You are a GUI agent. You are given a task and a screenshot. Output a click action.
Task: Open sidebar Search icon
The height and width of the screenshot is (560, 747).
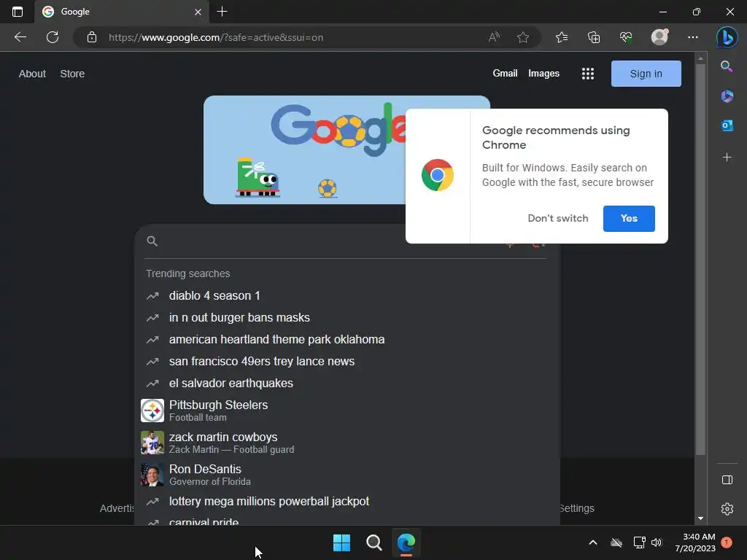(727, 66)
